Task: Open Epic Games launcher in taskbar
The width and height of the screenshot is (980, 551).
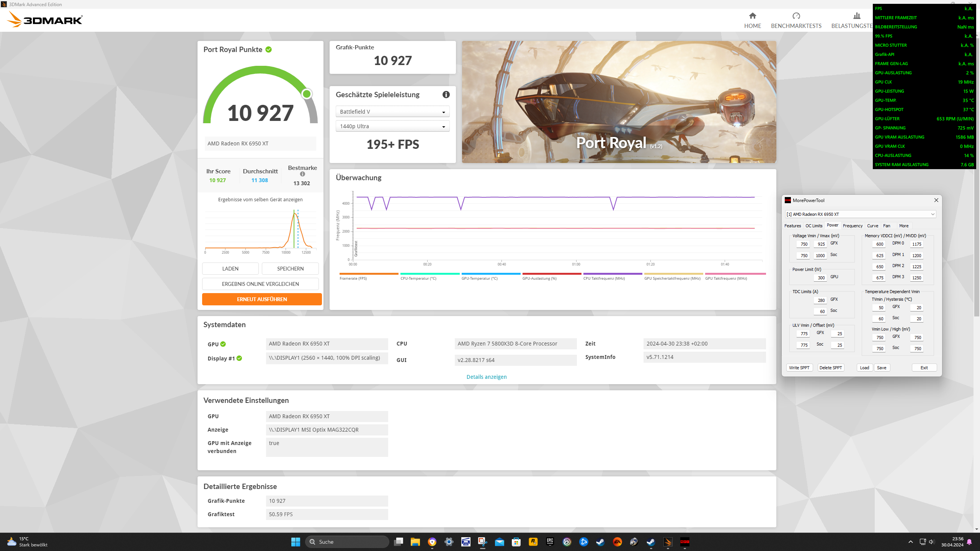Action: (x=550, y=542)
